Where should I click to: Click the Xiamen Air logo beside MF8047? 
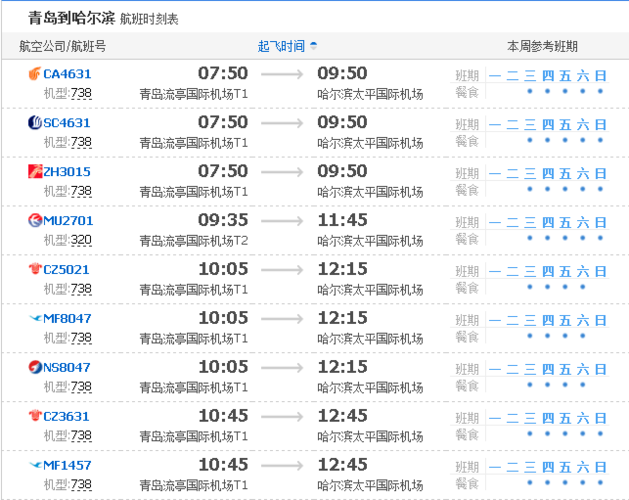tap(34, 319)
